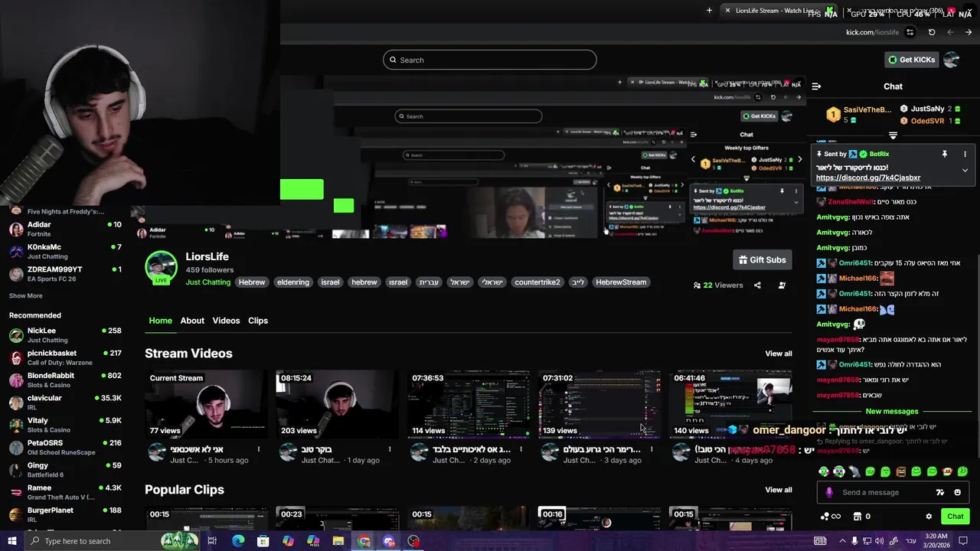
Task: Open Vitaly recommended channel
Action: [x=65, y=424]
